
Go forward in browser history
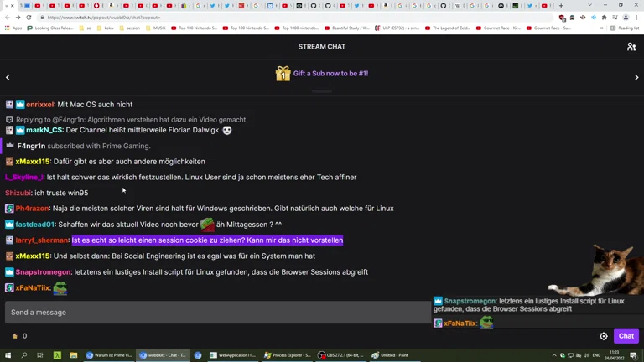pos(18,18)
